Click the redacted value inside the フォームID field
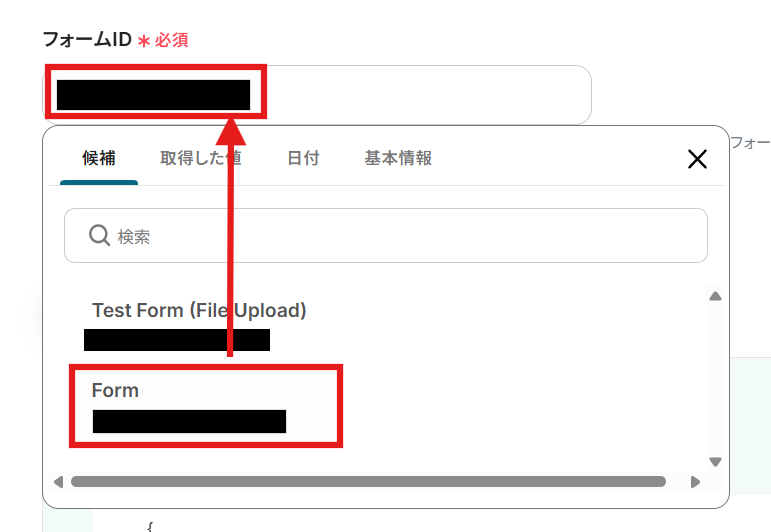 153,95
